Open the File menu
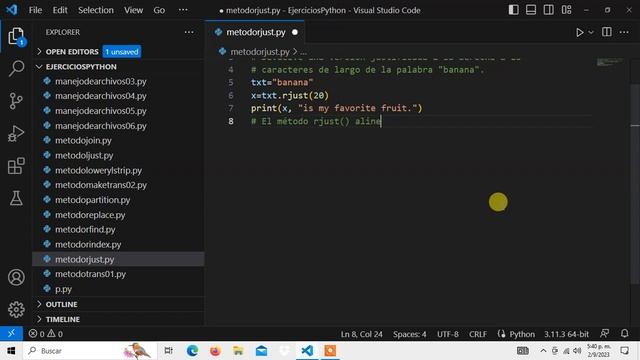Viewport: 640px width, 360px height. click(x=35, y=10)
